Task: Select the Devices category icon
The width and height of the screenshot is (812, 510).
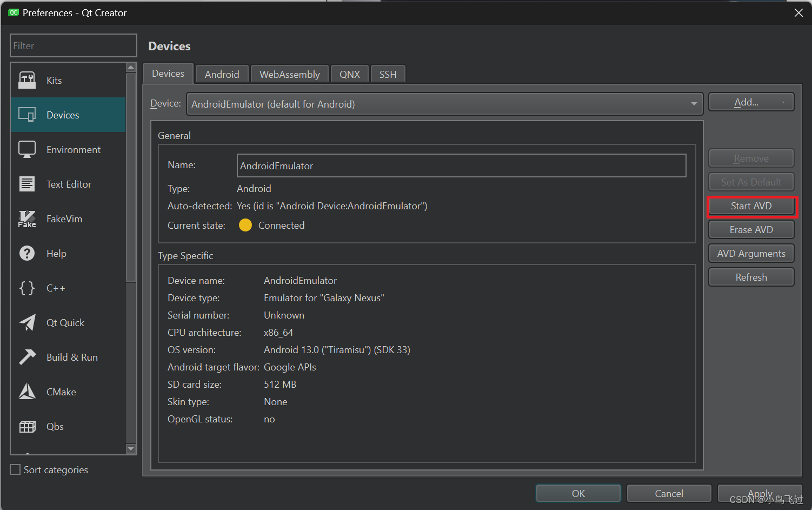Action: coord(27,115)
